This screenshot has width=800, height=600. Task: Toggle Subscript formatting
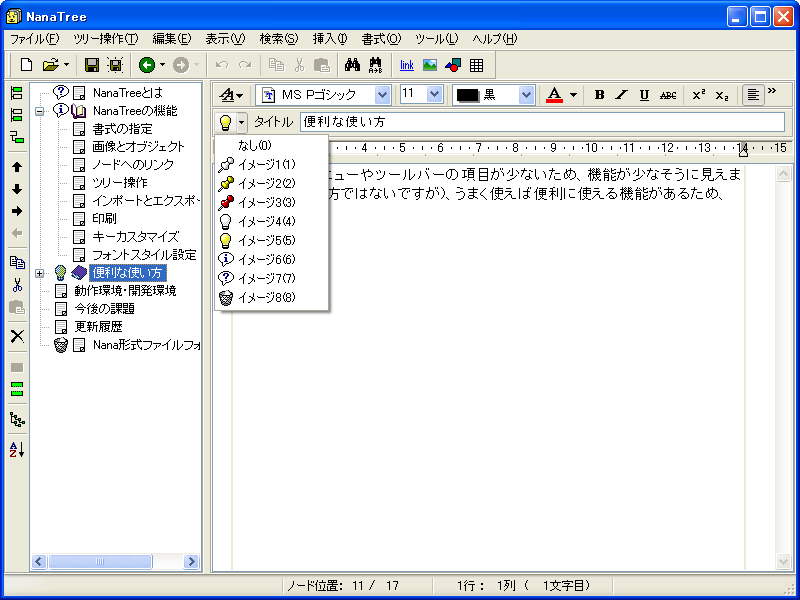tap(722, 95)
